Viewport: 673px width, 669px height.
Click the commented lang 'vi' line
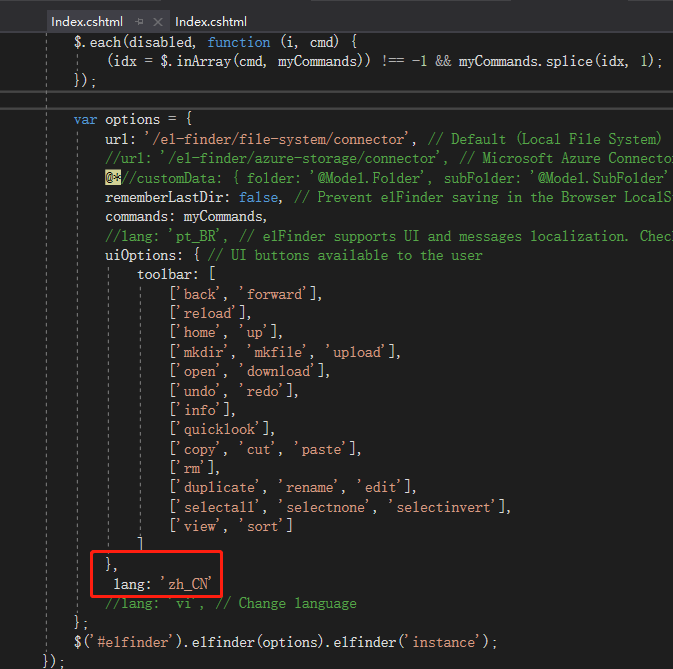pos(231,603)
